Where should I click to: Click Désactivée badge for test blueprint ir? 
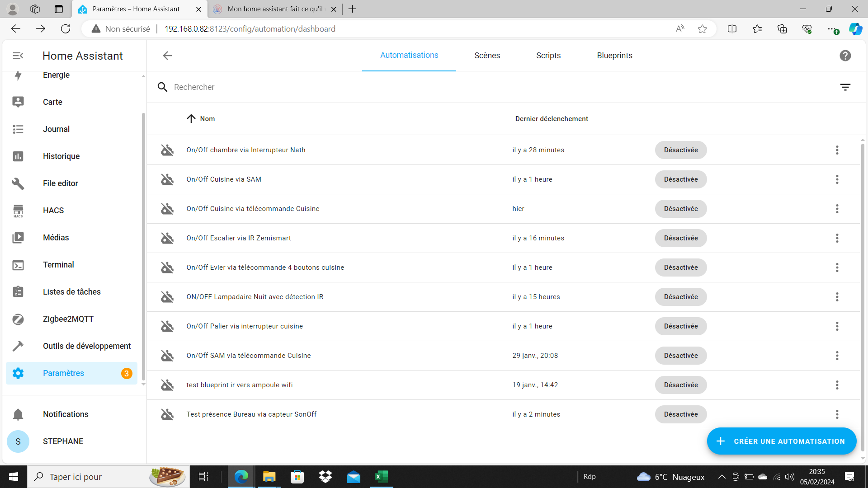click(x=681, y=385)
